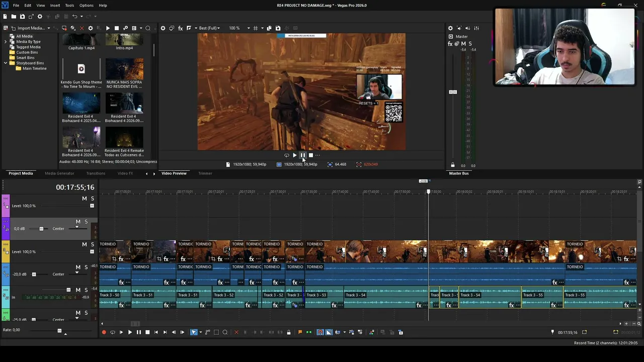Enable snapping with the magnet icon
This screenshot has height=362, width=644.
(320, 332)
